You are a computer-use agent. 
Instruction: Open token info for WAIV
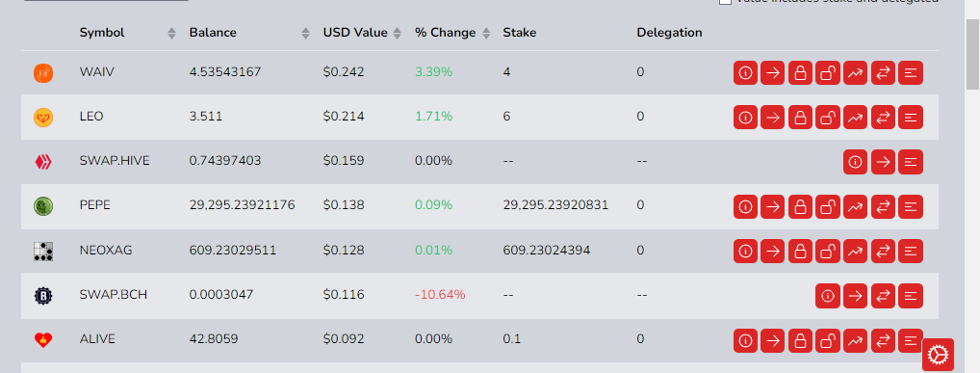click(745, 72)
